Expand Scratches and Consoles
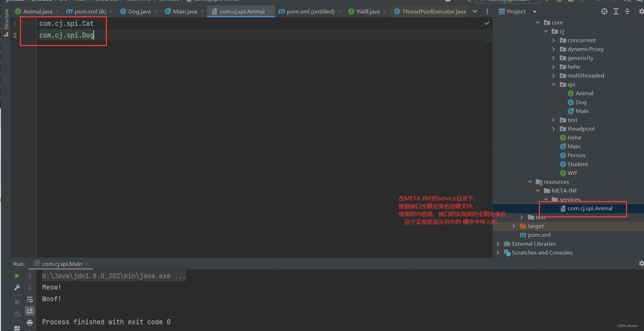Screen dimensions: 644x331 click(x=498, y=253)
